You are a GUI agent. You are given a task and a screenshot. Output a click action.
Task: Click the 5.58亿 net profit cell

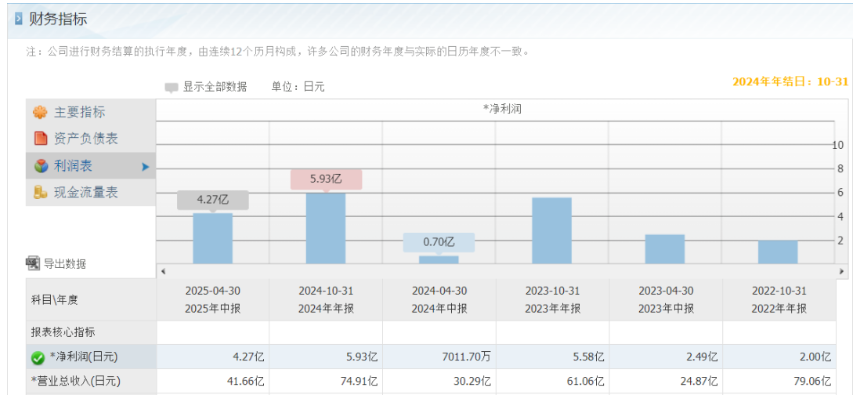(552, 357)
